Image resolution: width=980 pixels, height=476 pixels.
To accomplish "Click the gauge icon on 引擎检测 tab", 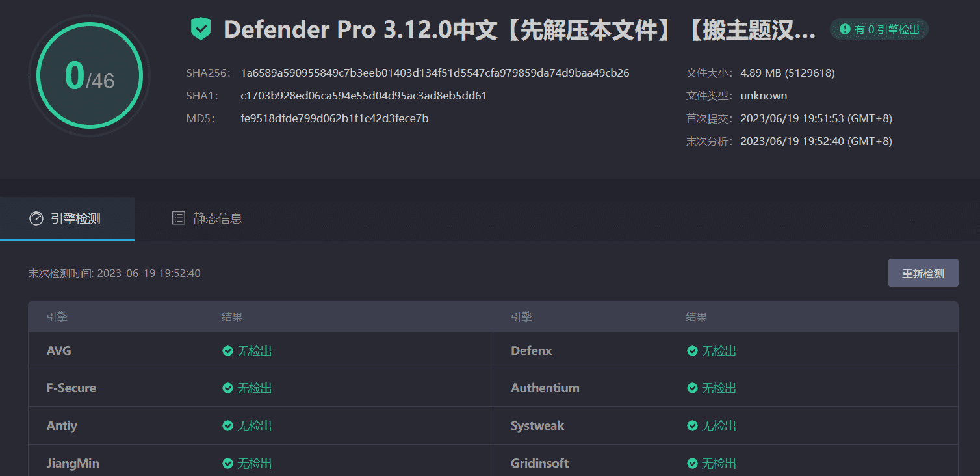I will pos(36,218).
